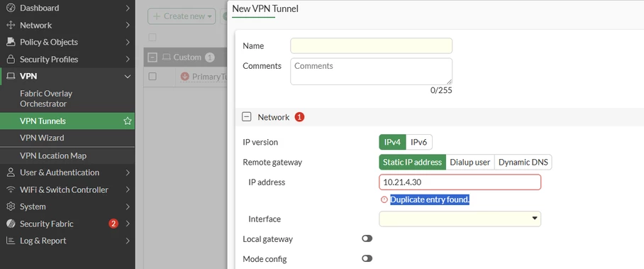This screenshot has width=644, height=269.
Task: Click the Log & Report chart icon
Action: click(x=11, y=241)
